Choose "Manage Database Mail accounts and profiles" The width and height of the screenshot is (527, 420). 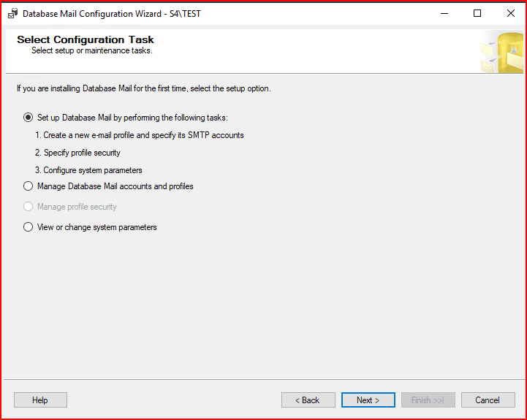click(29, 186)
